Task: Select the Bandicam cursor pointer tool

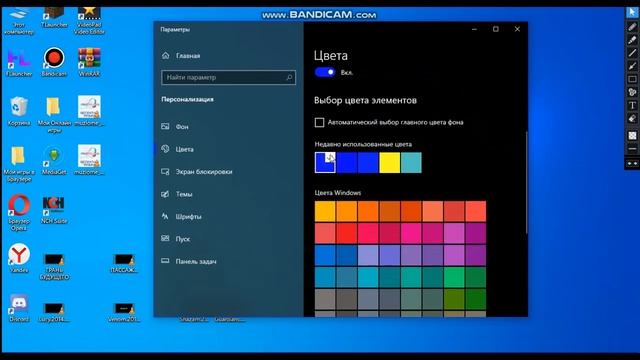Action: tap(632, 13)
